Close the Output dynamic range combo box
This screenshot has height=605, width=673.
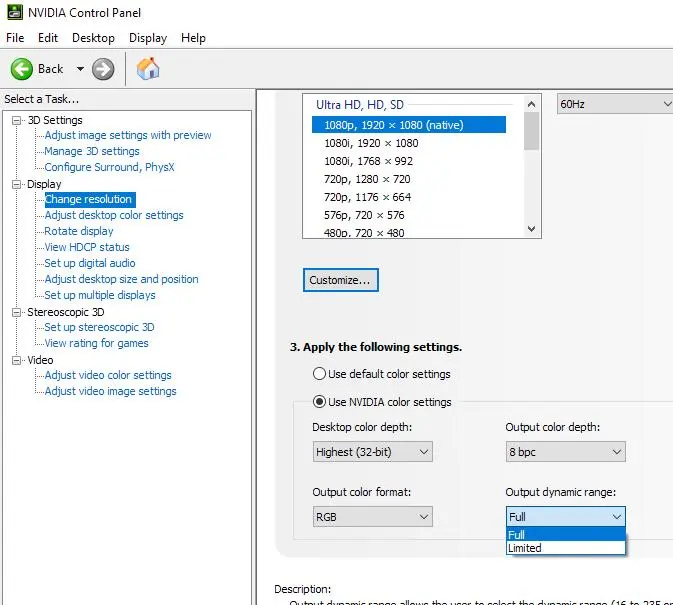tap(566, 517)
